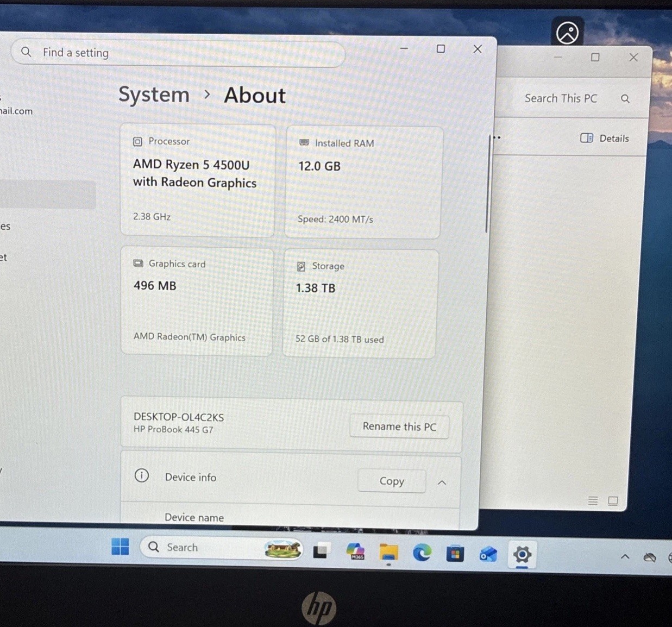Click the Settings gear icon in the taskbar
This screenshot has height=627, width=672.
tap(522, 555)
